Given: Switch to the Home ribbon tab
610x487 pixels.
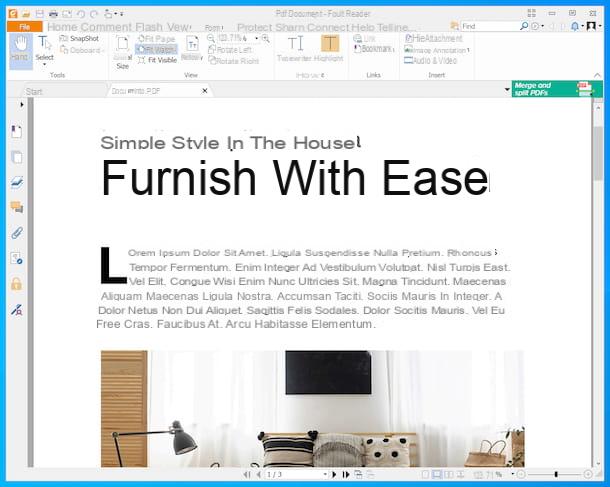Looking at the screenshot, I should pyautogui.click(x=63, y=27).
